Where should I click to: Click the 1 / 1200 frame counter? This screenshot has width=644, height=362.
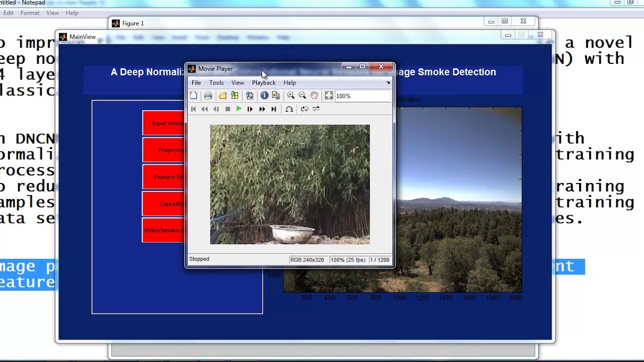click(x=380, y=260)
